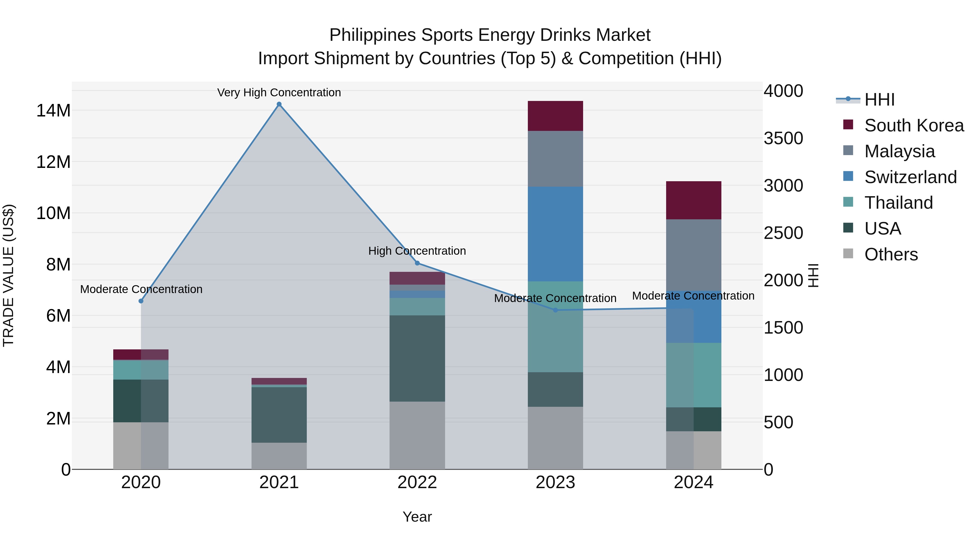Click the 2023 Malaysia bar segment
This screenshot has width=980, height=551.
555,159
